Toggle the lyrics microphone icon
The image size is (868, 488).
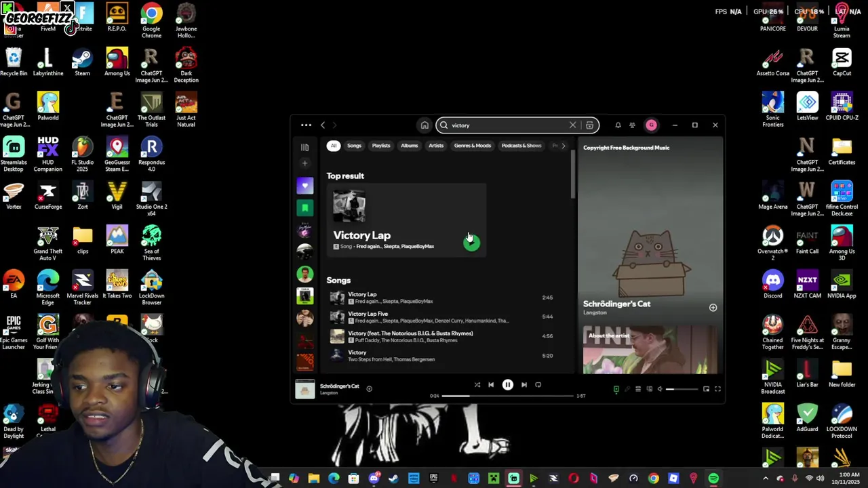point(627,389)
